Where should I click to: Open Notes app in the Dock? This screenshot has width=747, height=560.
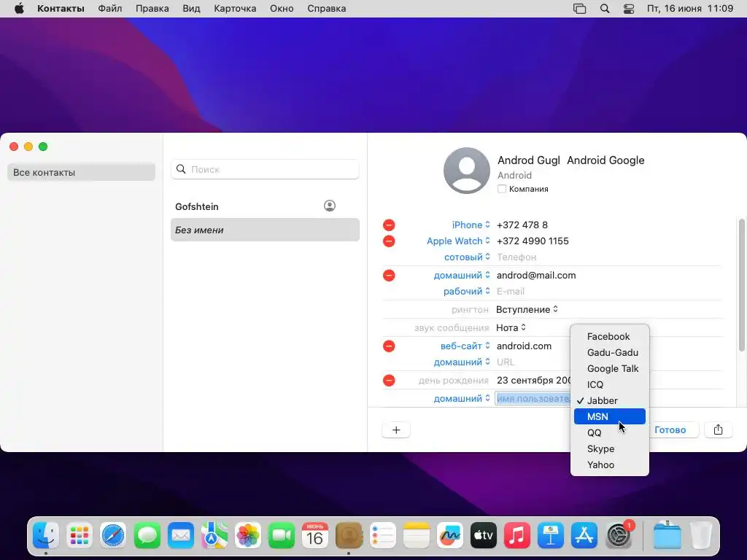pos(417,535)
